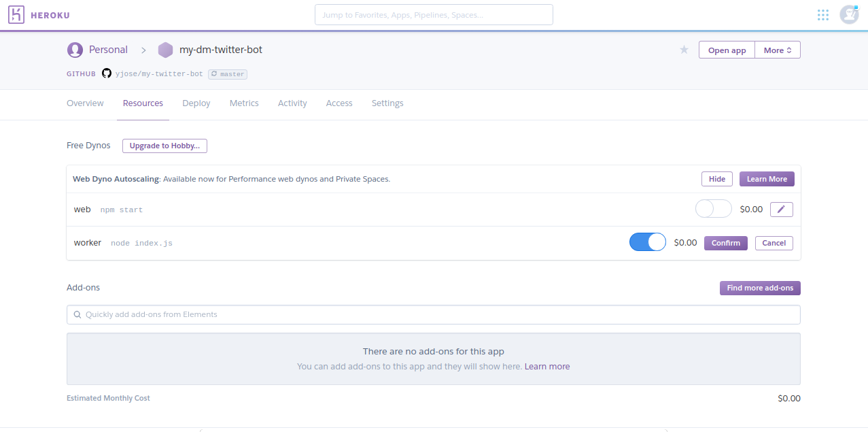This screenshot has height=432, width=868.
Task: Click the Add-ons section heading
Action: tap(83, 288)
